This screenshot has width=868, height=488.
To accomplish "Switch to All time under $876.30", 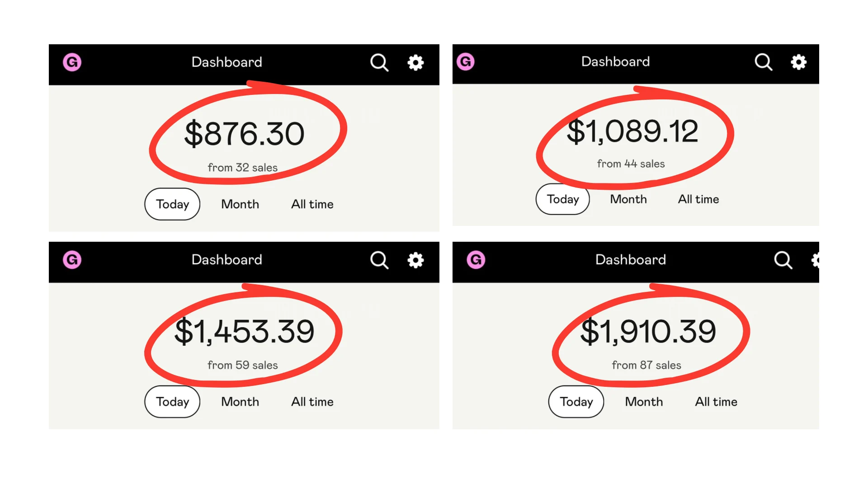I will pos(312,204).
